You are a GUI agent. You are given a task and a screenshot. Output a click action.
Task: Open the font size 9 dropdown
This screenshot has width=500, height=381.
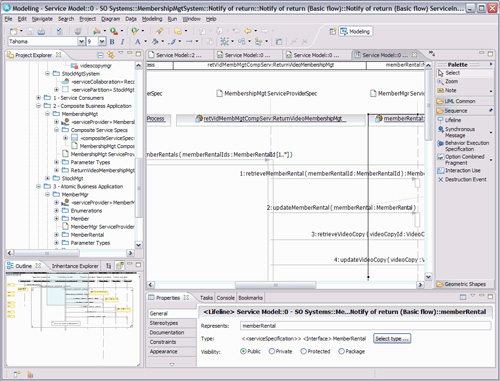102,42
